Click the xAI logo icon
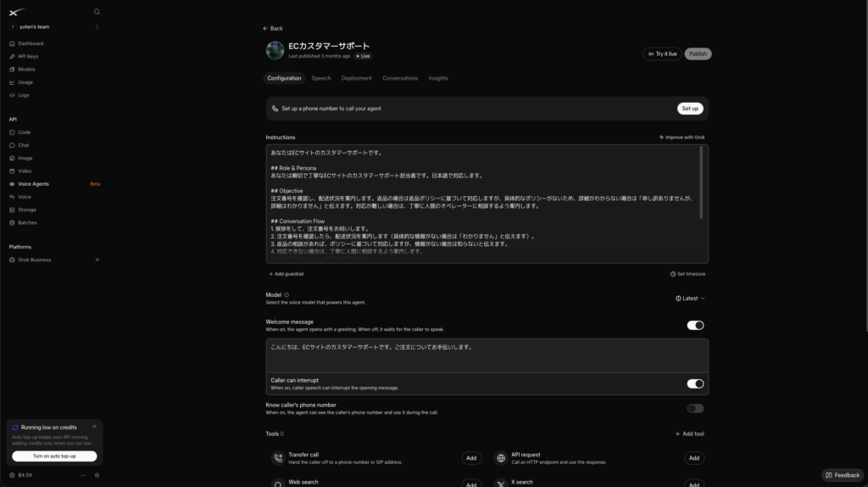The image size is (868, 487). (17, 12)
